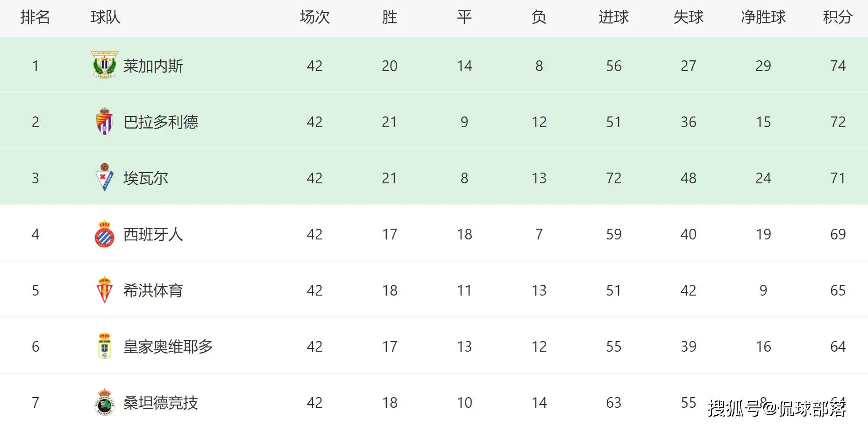Select the 净胜球 column header
The width and height of the screenshot is (868, 427).
763,17
